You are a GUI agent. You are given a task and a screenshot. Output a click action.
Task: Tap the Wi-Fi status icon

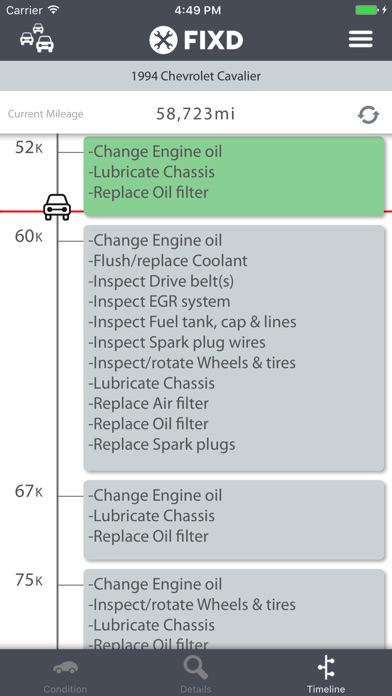click(x=54, y=9)
